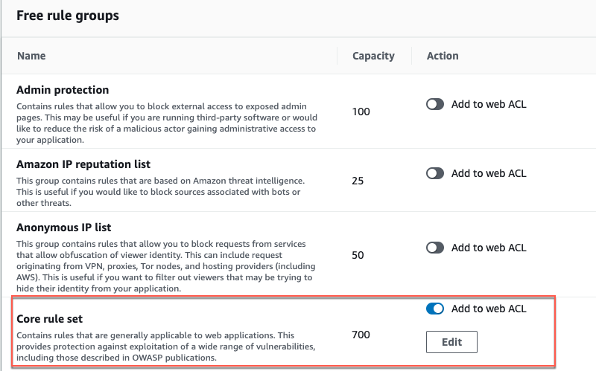Select the Core rule set title
This screenshot has height=372, width=597.
(49, 319)
